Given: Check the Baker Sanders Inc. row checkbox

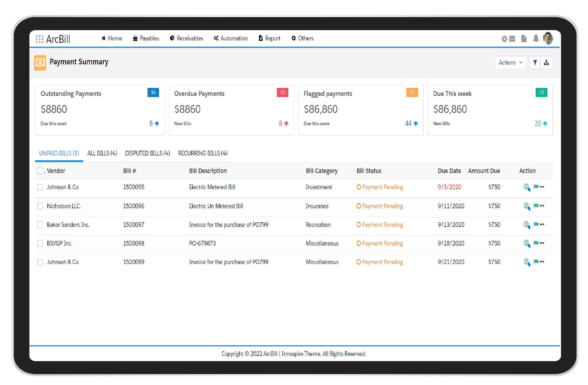Looking at the screenshot, I should (x=40, y=225).
